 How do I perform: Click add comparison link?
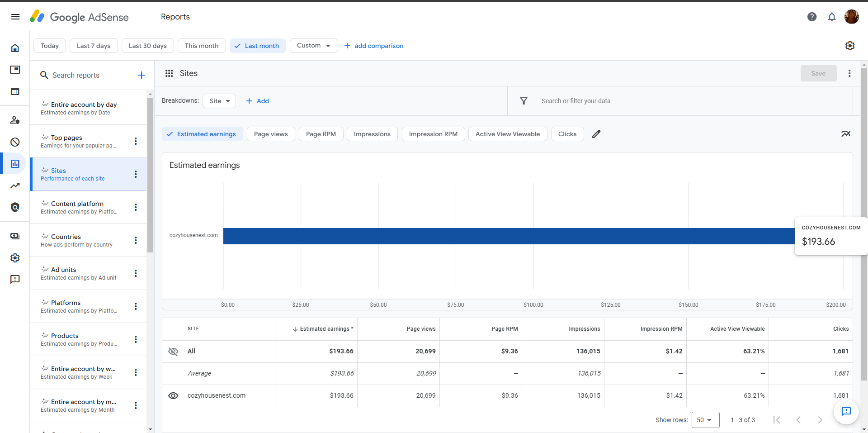point(374,46)
